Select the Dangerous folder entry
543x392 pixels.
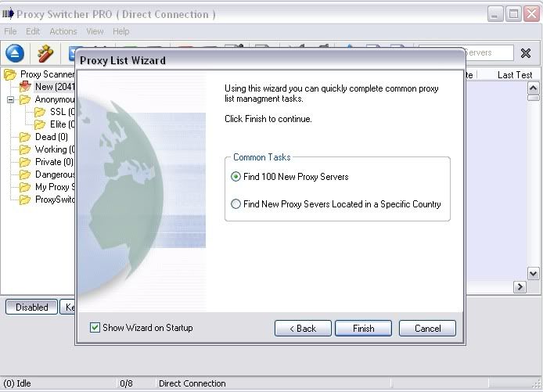pos(54,174)
